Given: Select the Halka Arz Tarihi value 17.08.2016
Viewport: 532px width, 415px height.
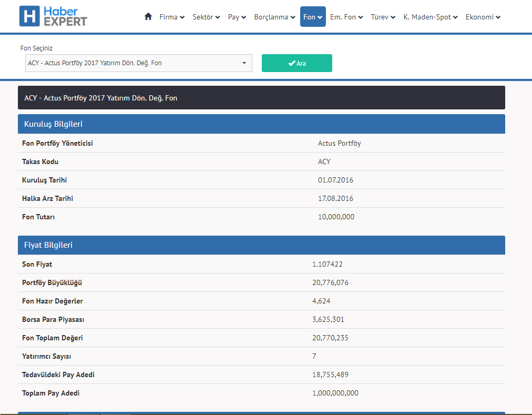Looking at the screenshot, I should coord(335,198).
